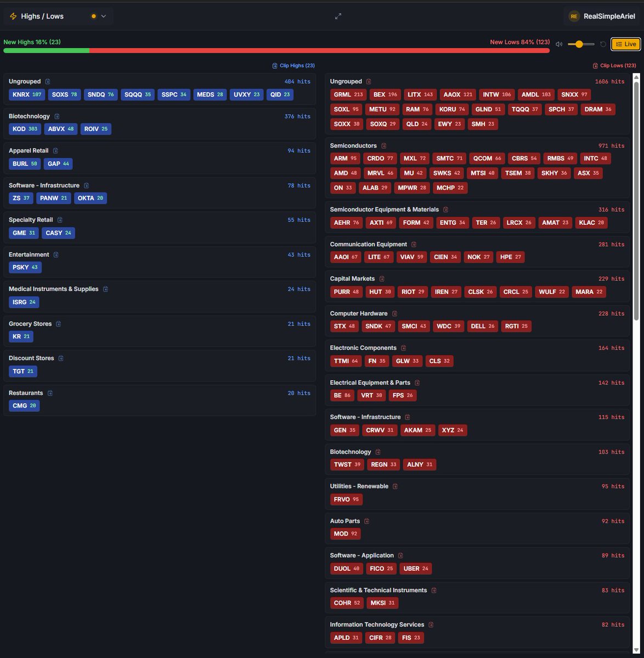The image size is (644, 658).
Task: Select the FRVO ticker chip
Action: tap(346, 500)
